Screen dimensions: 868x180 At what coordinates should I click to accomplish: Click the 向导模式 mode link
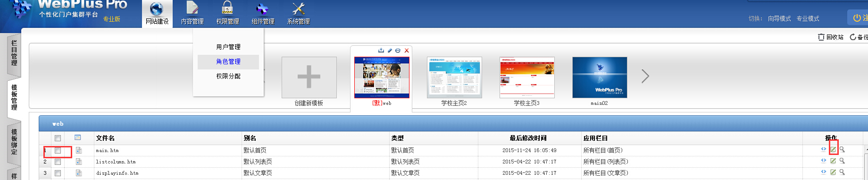779,18
